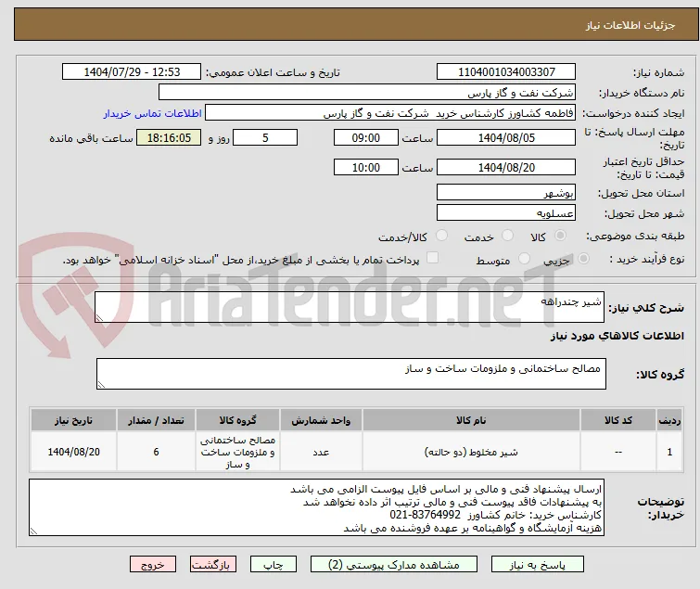Select the کالا/خدمت radio button
The height and width of the screenshot is (589, 700).
(x=441, y=236)
